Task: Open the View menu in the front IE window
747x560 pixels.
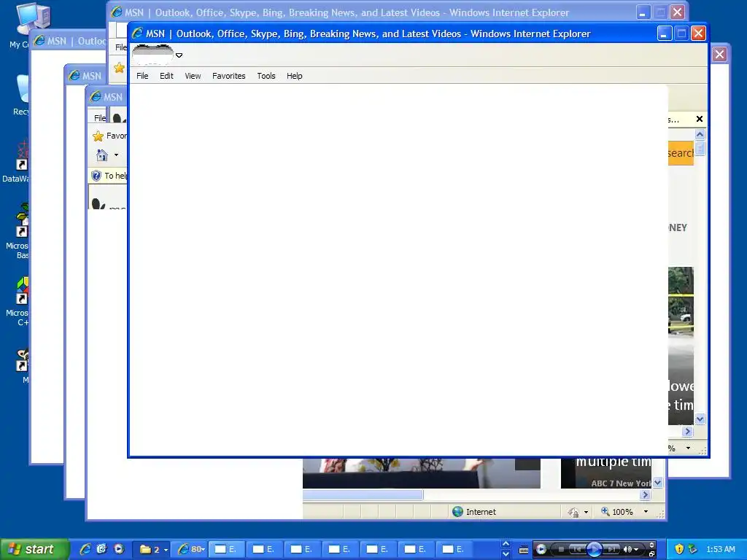Action: pyautogui.click(x=193, y=76)
